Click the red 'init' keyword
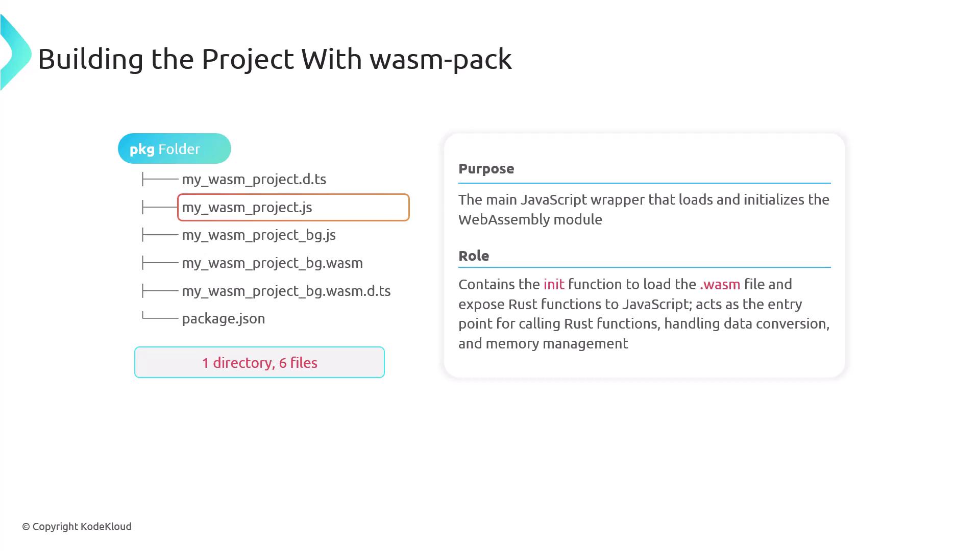This screenshot has height=551, width=980. click(x=553, y=284)
